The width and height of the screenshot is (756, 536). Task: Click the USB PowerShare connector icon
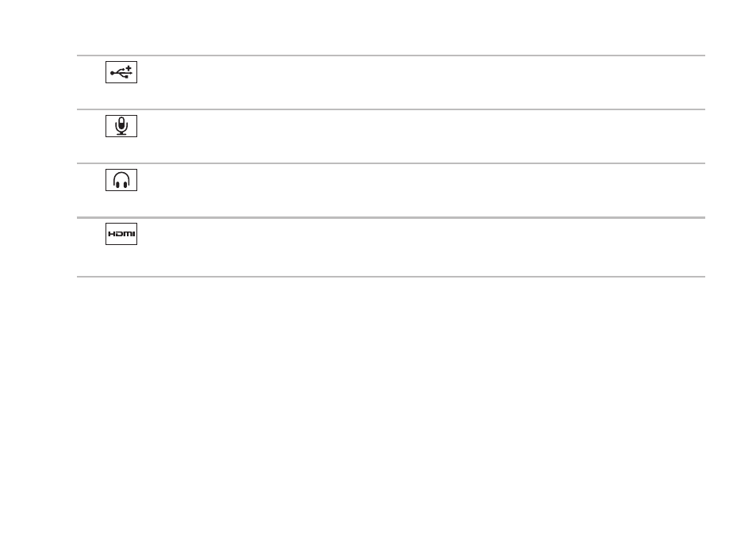point(121,72)
